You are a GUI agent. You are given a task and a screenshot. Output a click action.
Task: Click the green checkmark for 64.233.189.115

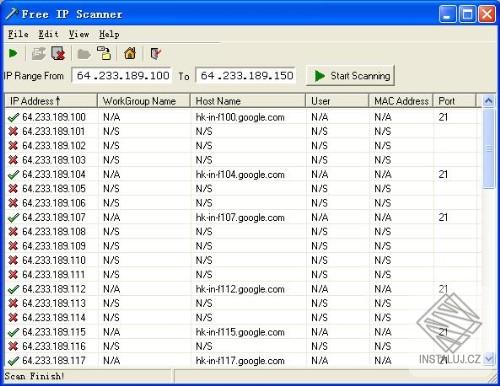coord(13,332)
